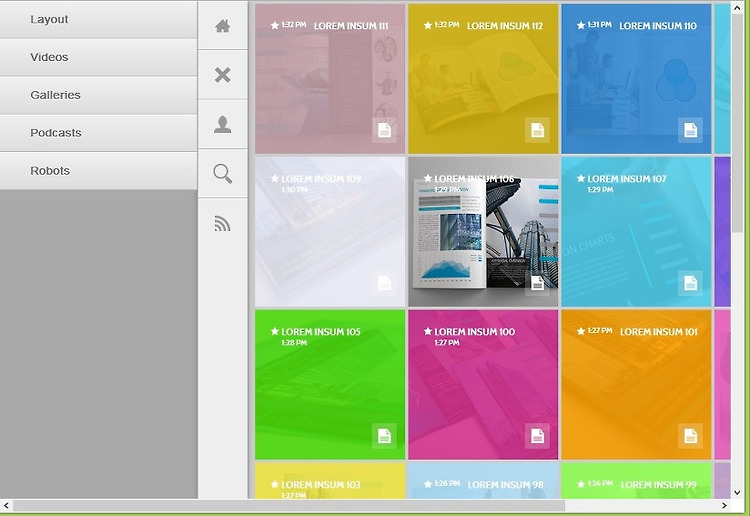This screenshot has height=516, width=750.
Task: Open the Lorem Insum 98 title
Action: 506,485
